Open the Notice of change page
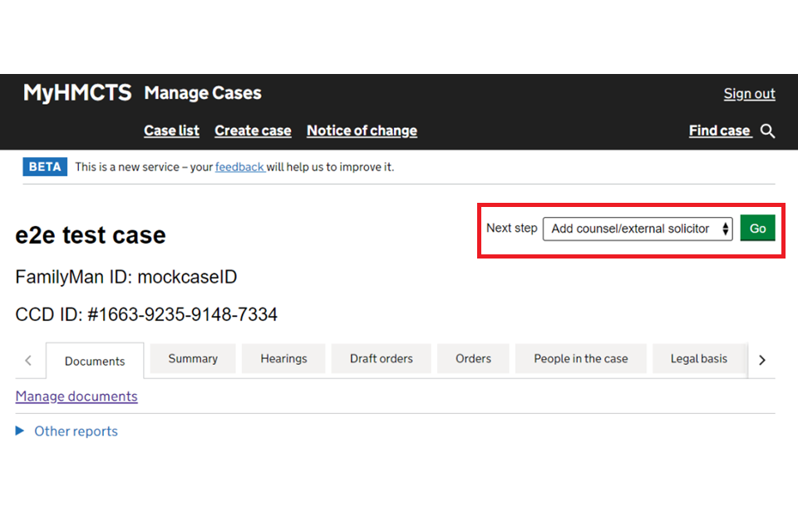Image resolution: width=798 pixels, height=532 pixels. click(x=362, y=131)
